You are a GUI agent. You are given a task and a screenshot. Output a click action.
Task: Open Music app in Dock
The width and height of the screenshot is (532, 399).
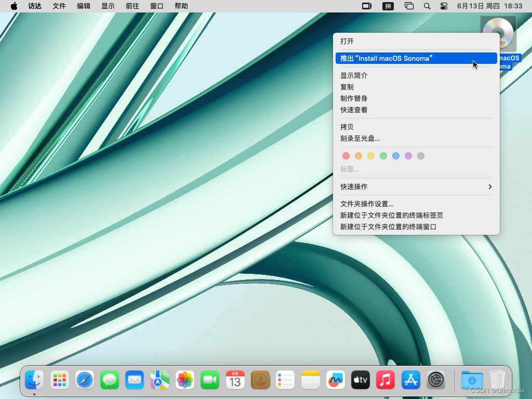coord(386,380)
